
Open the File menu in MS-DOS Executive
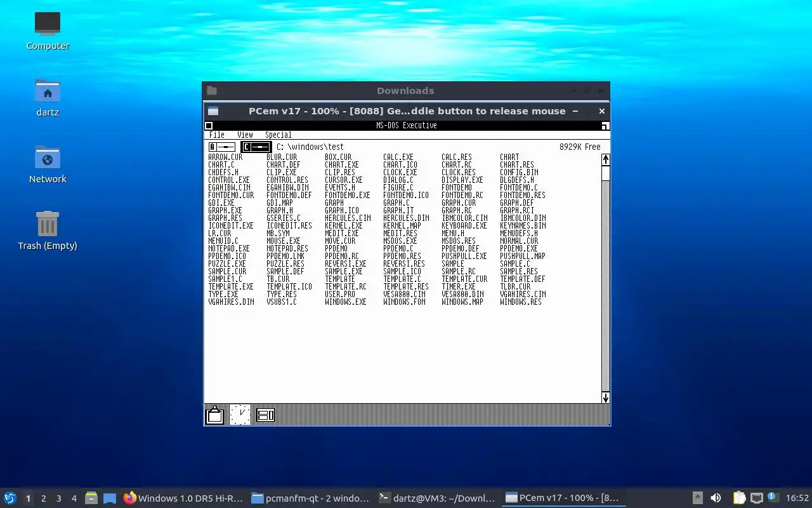coord(217,135)
